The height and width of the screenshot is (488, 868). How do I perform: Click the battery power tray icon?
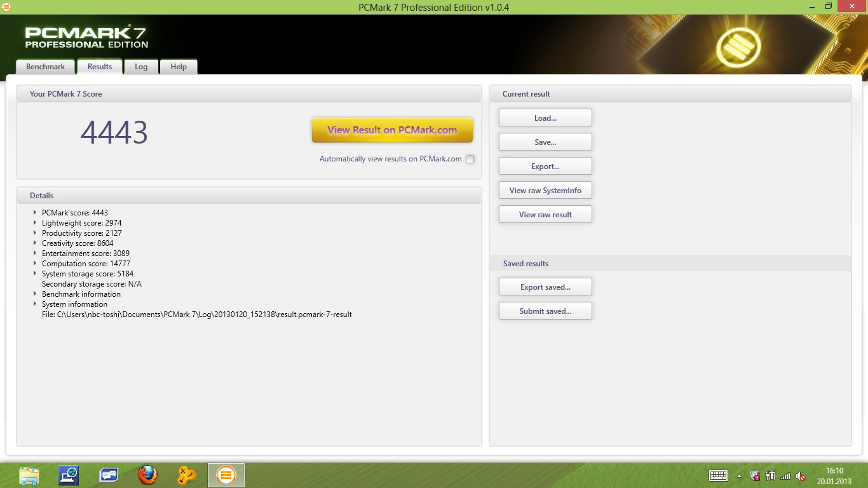771,476
